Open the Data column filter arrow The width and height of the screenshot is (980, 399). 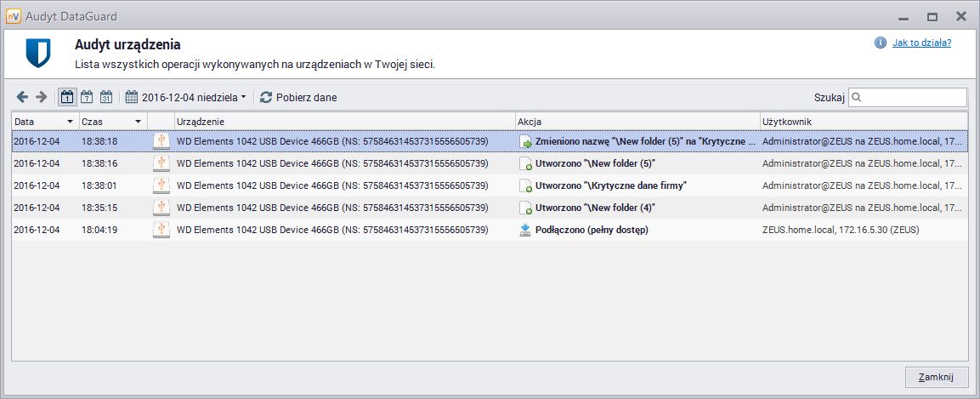(70, 121)
